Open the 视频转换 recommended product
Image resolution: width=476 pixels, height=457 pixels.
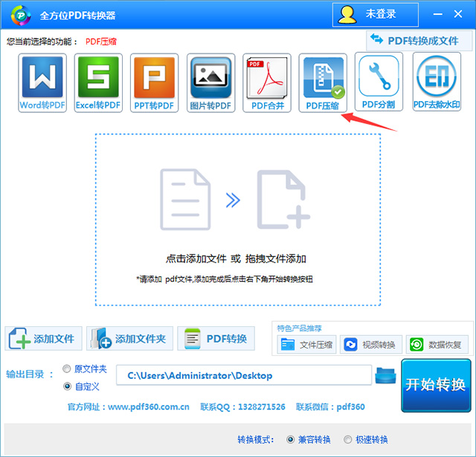[371, 345]
